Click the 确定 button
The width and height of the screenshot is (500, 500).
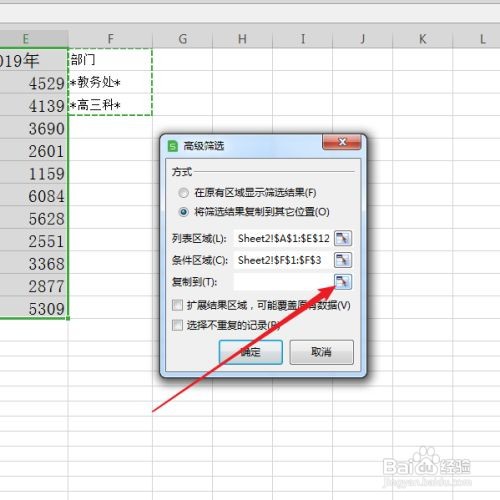click(251, 352)
